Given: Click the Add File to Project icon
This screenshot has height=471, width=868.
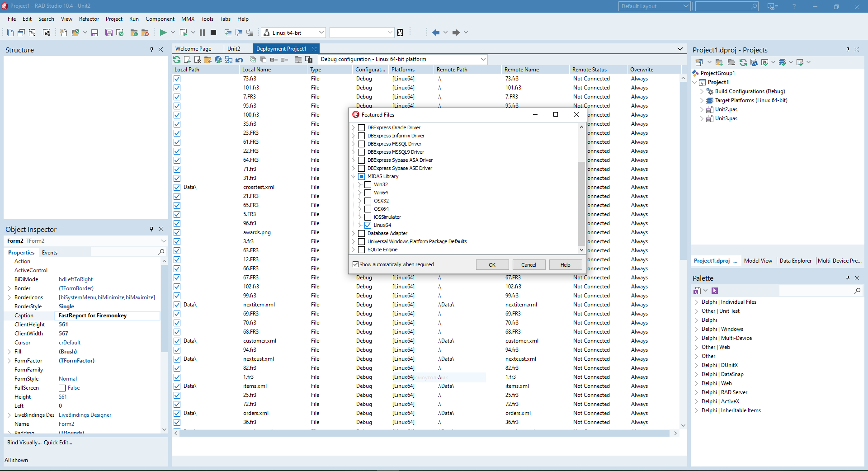Looking at the screenshot, I should click(x=134, y=33).
